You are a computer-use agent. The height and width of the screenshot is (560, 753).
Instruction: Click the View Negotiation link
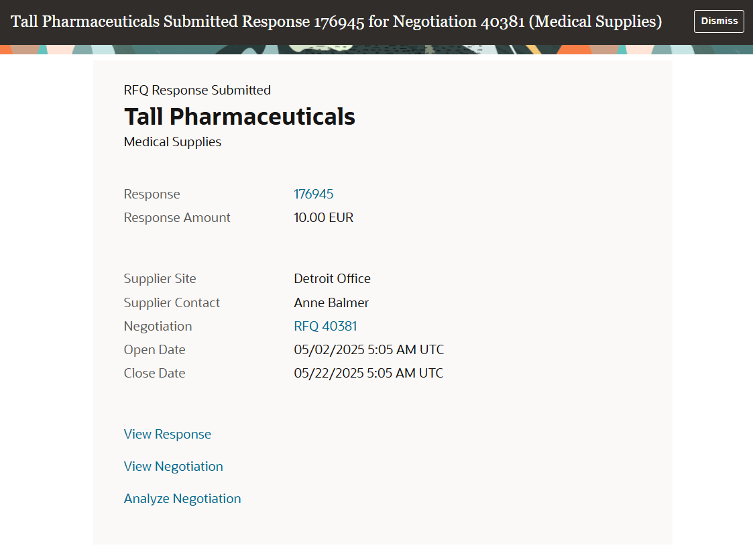[x=174, y=466]
